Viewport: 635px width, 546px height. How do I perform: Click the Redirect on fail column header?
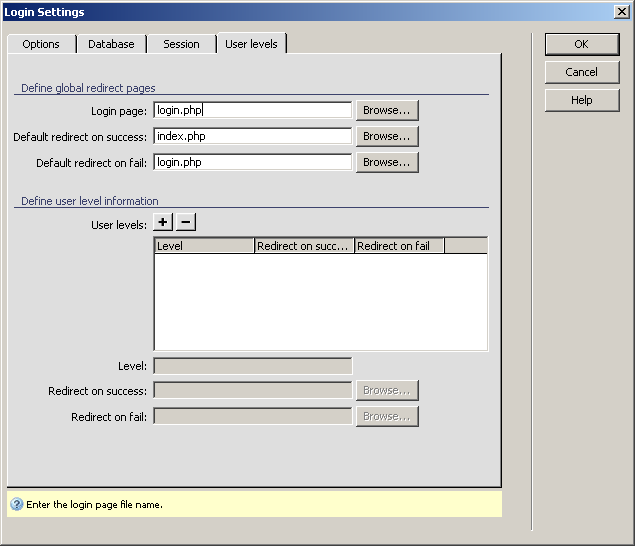click(x=399, y=246)
